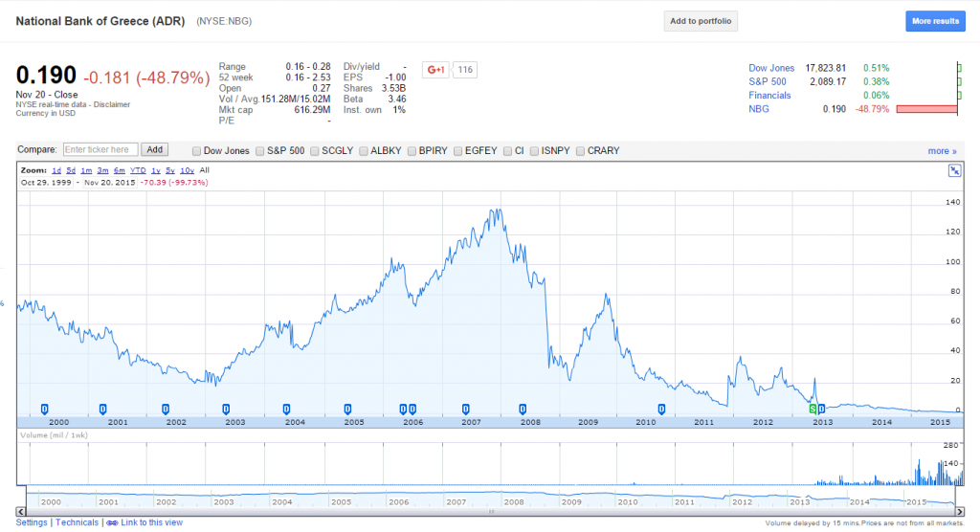Click the Add button next to Compare
The image size is (980, 532).
[154, 150]
